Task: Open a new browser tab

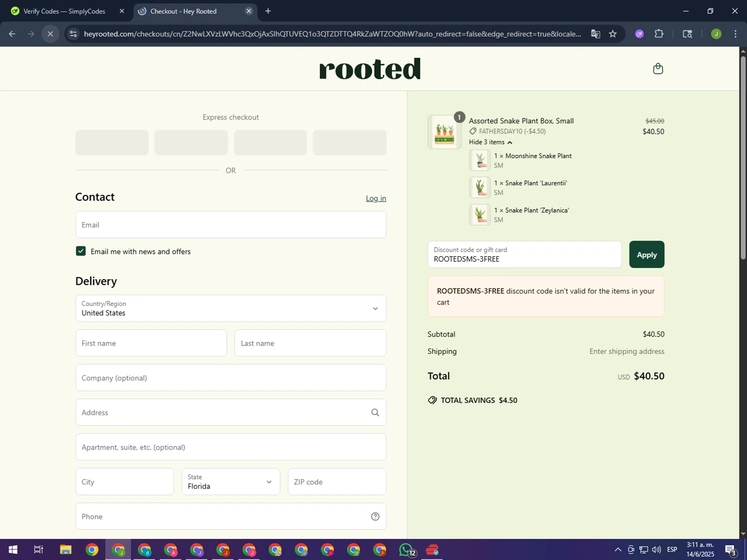Action: click(x=268, y=11)
